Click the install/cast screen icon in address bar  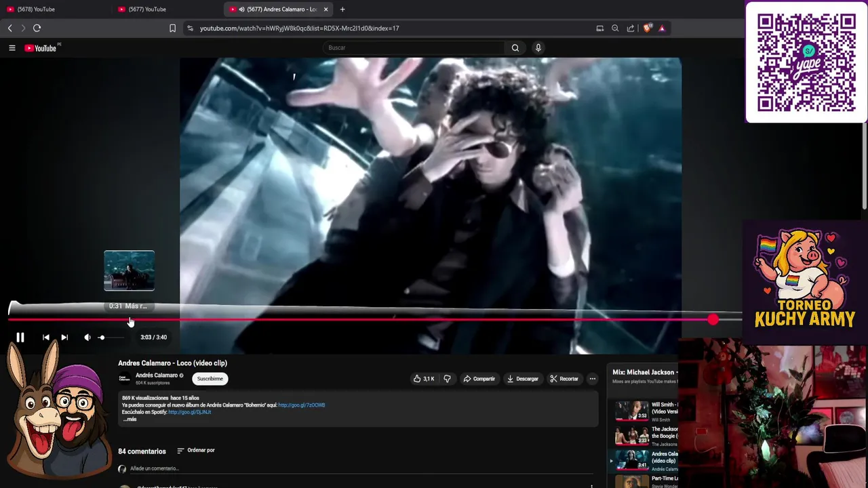600,28
